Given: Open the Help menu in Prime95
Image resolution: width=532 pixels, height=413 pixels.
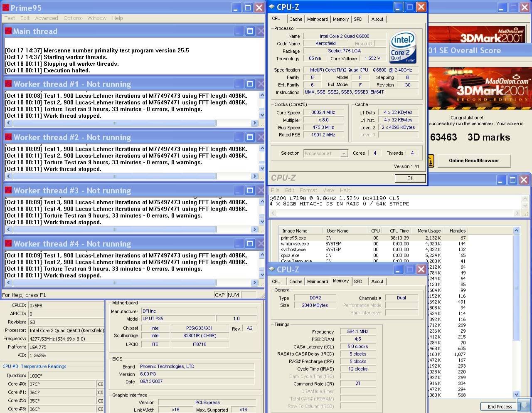Looking at the screenshot, I should [118, 18].
